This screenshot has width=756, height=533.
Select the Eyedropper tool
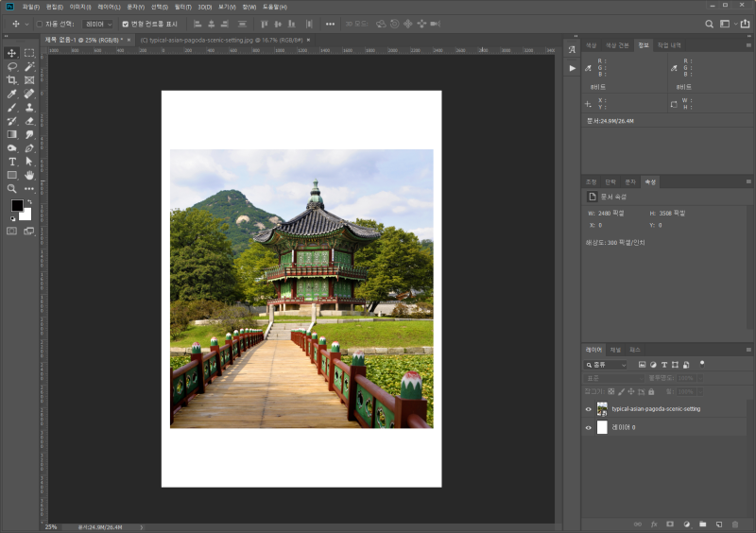click(12, 94)
